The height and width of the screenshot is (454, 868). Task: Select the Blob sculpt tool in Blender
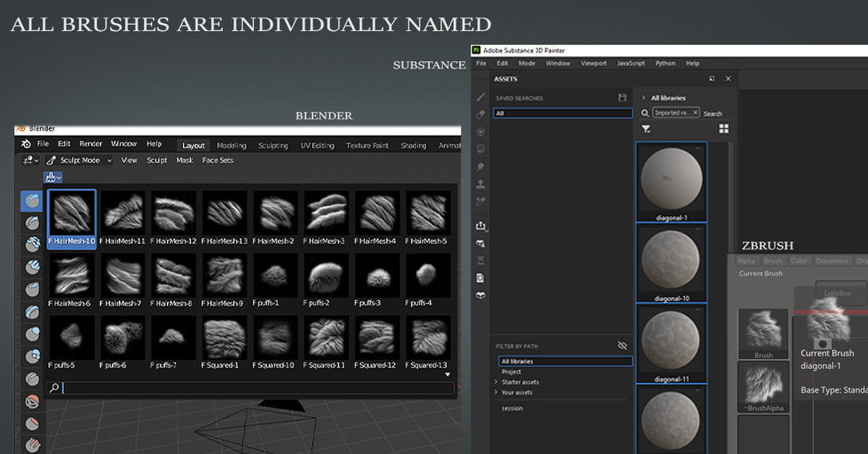32,356
